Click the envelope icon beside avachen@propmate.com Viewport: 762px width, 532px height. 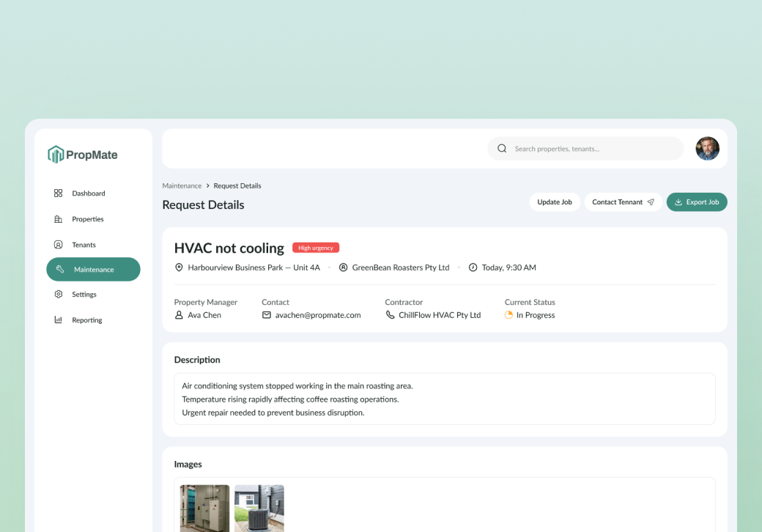pyautogui.click(x=266, y=315)
